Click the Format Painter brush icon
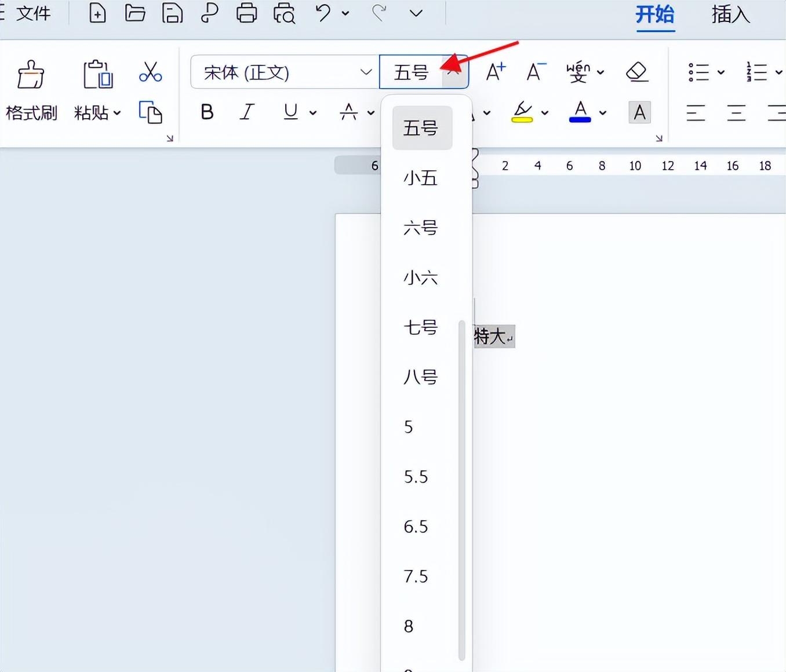The height and width of the screenshot is (672, 786). click(x=31, y=75)
